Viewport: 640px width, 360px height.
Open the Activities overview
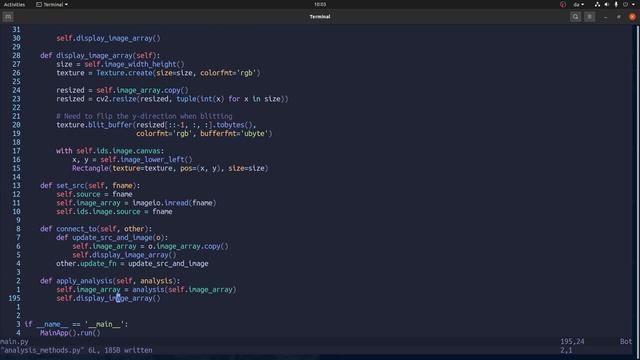point(14,4)
